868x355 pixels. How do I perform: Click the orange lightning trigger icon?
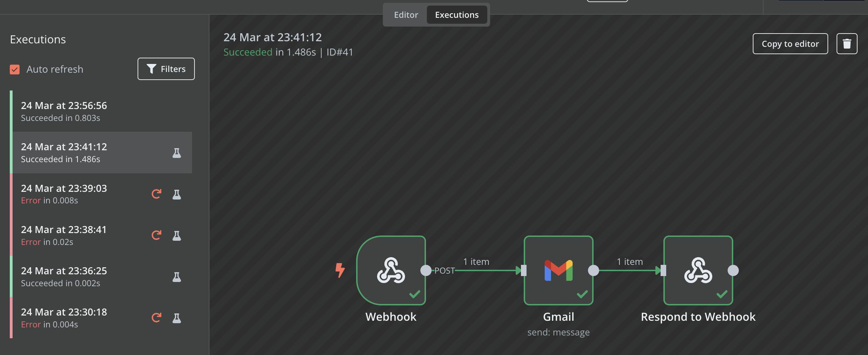[x=340, y=270]
